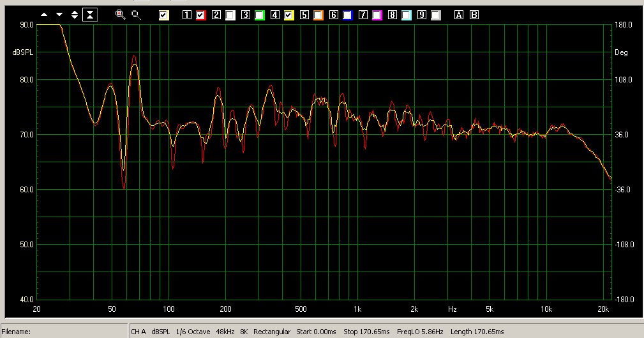Click the scroll-up triangle arrow in toolbar

click(x=44, y=15)
